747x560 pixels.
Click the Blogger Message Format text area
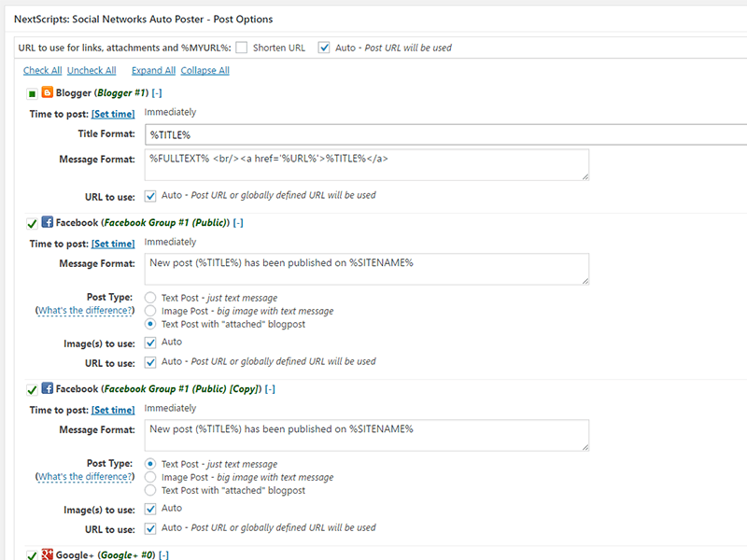click(x=366, y=164)
